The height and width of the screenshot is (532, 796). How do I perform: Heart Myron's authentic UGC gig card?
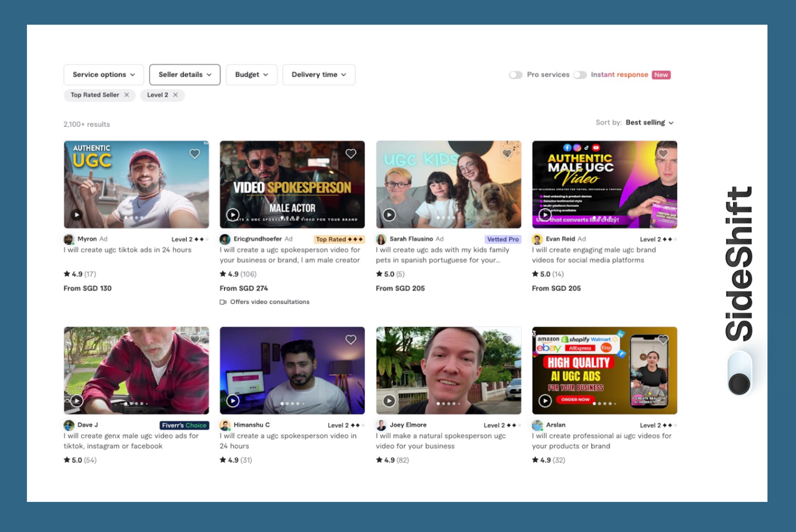194,153
